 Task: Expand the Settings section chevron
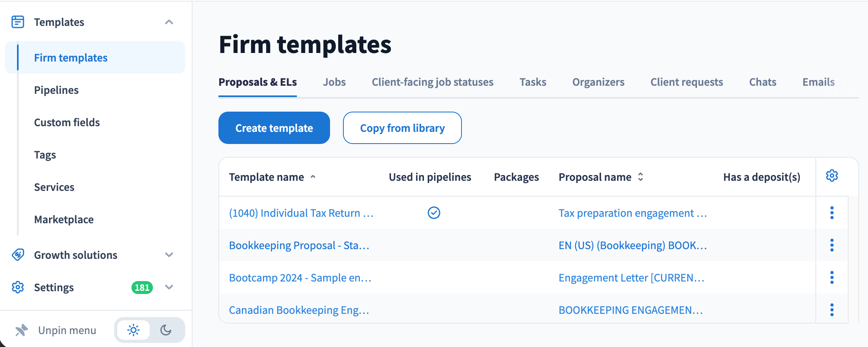click(169, 287)
